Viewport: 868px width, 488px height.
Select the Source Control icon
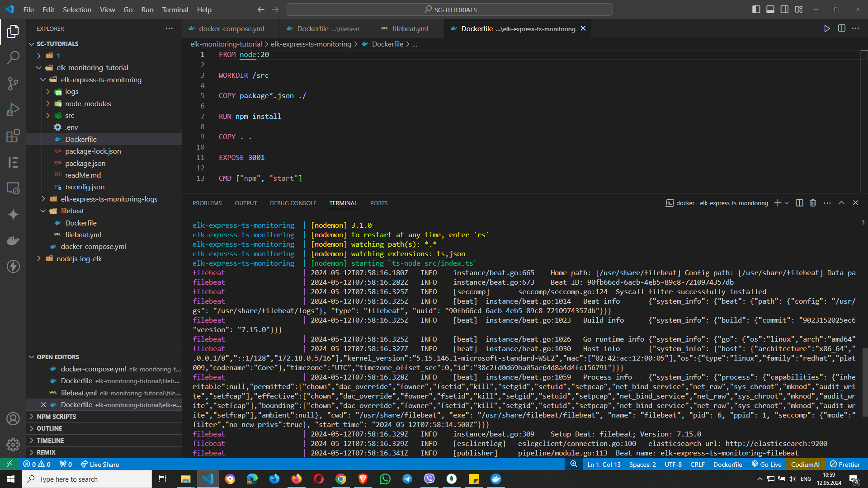pos(13,84)
